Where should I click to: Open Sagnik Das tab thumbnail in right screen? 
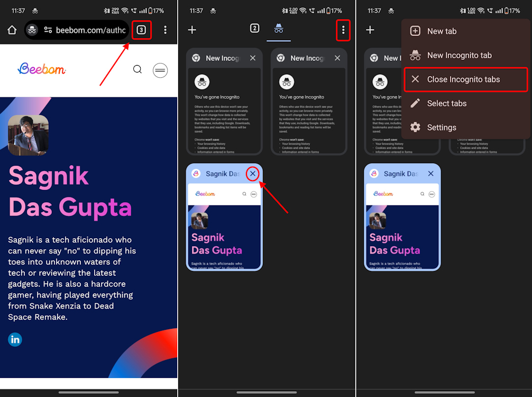click(x=402, y=226)
